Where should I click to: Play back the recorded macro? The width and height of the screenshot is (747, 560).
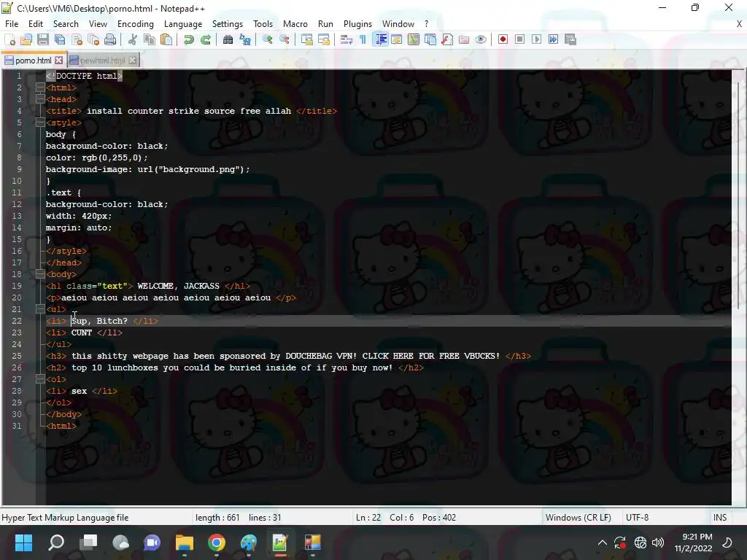coord(536,39)
